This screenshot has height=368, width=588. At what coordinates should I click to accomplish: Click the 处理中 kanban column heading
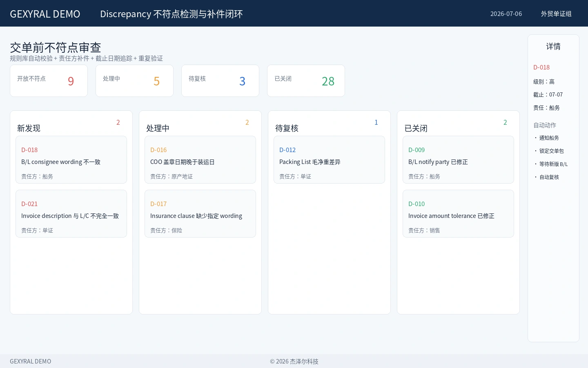click(x=158, y=128)
